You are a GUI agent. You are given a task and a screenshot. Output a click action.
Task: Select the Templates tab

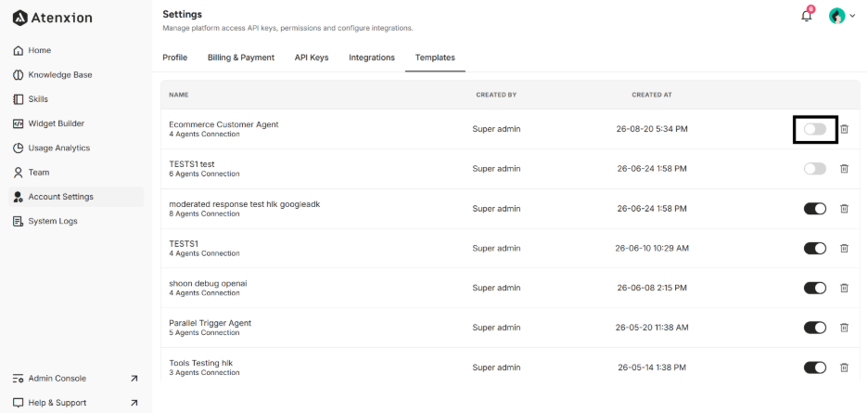click(x=435, y=58)
